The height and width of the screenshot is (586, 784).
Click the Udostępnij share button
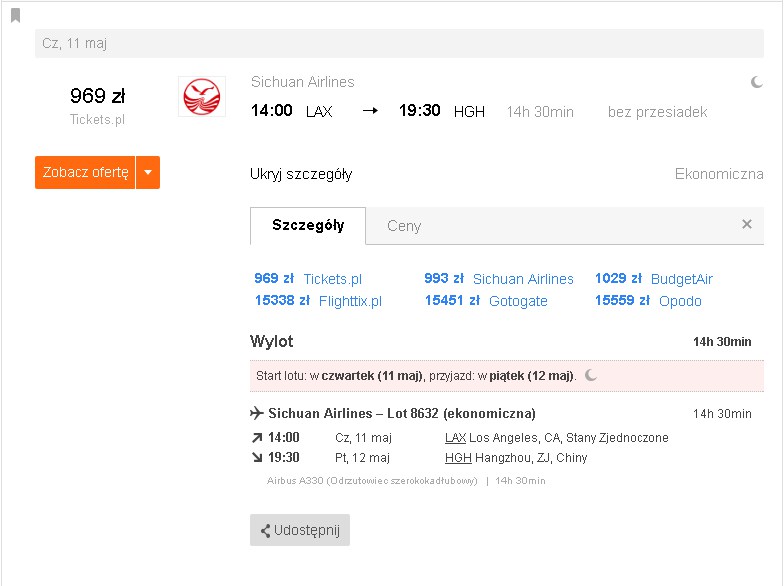point(300,530)
